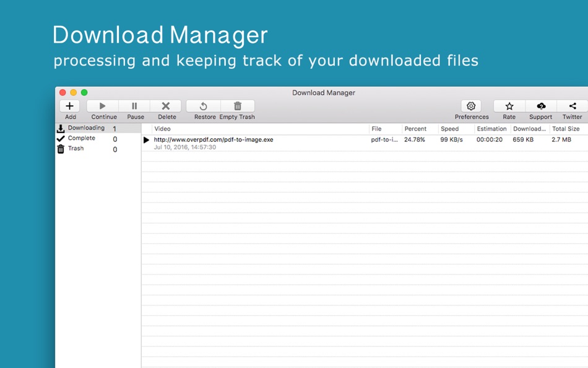
Task: Sort by the Video column header
Action: coord(260,129)
